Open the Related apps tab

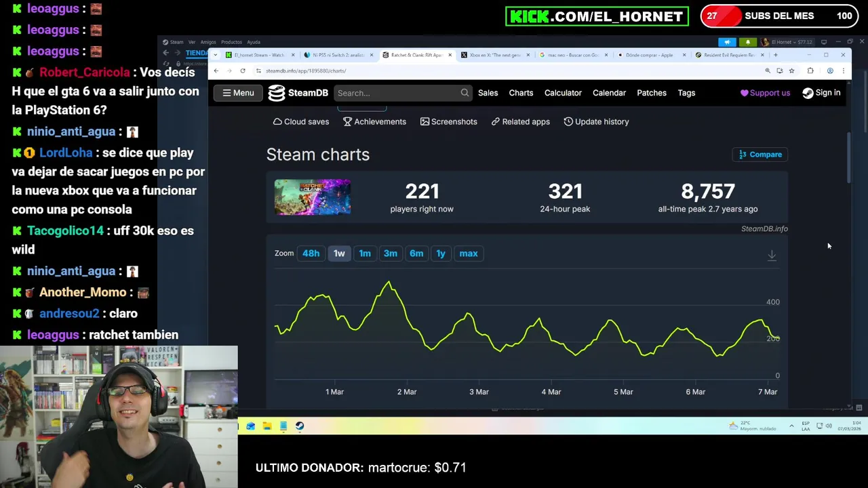[x=521, y=121]
